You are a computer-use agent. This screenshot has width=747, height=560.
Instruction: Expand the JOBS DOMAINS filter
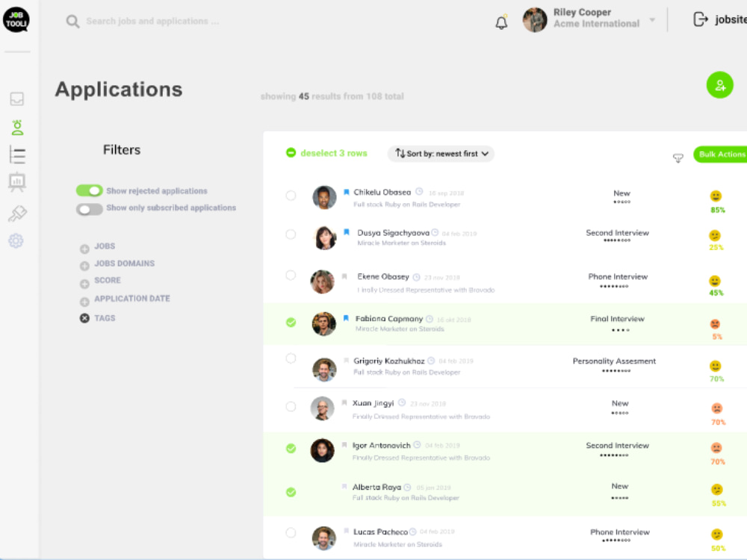click(84, 266)
